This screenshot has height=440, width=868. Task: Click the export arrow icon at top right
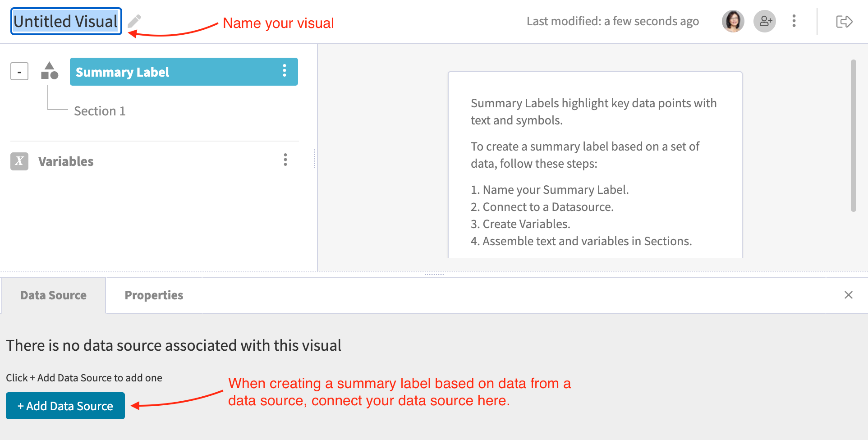tap(844, 21)
